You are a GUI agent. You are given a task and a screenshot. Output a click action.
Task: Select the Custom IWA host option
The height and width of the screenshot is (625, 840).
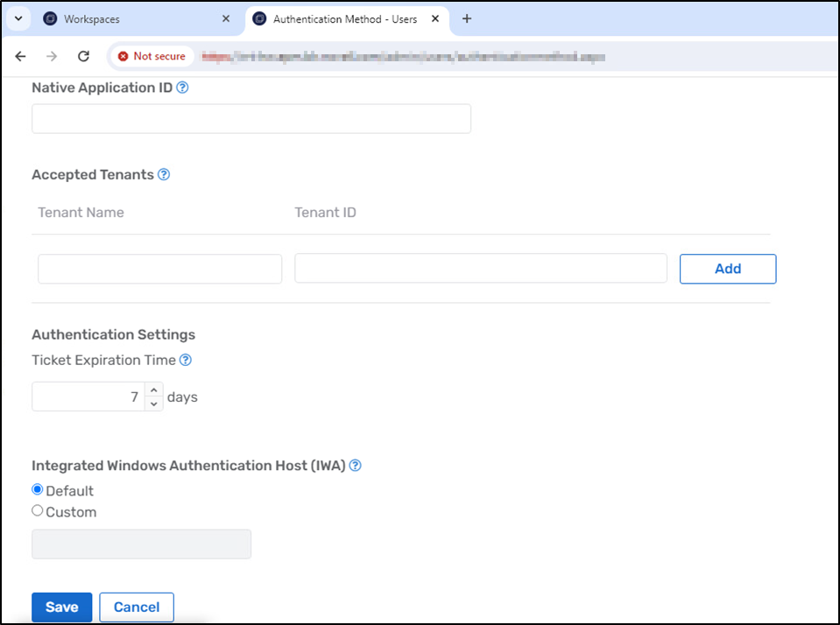(37, 510)
